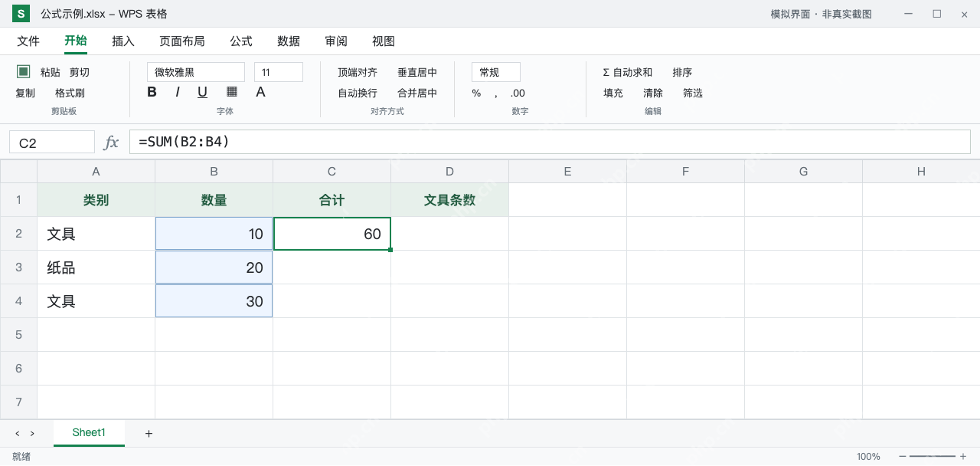Select cell B3 with value 20

(214, 267)
